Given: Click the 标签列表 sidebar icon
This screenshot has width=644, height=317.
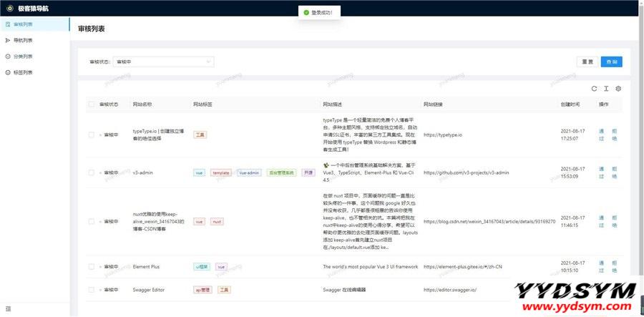Looking at the screenshot, I should [x=8, y=72].
